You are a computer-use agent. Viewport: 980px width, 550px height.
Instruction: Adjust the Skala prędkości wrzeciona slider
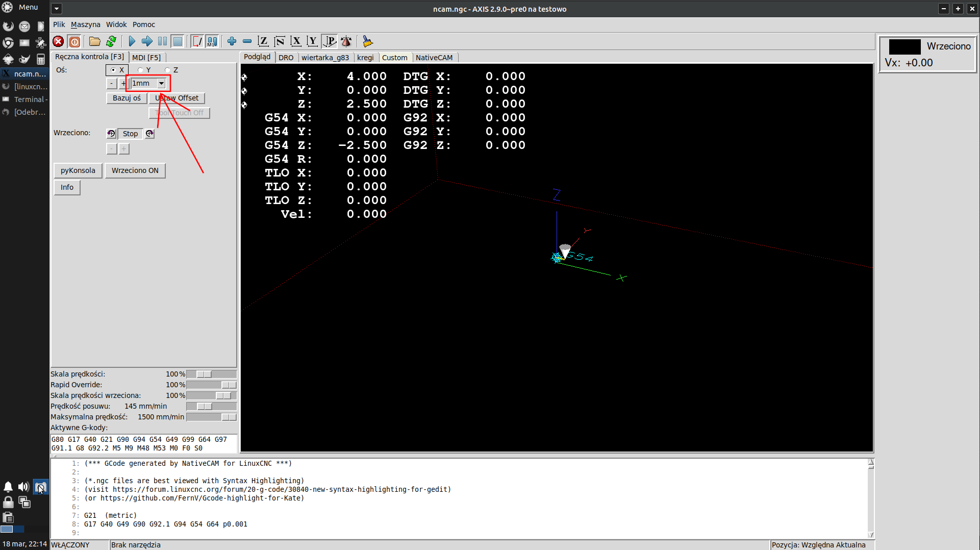[211, 395]
